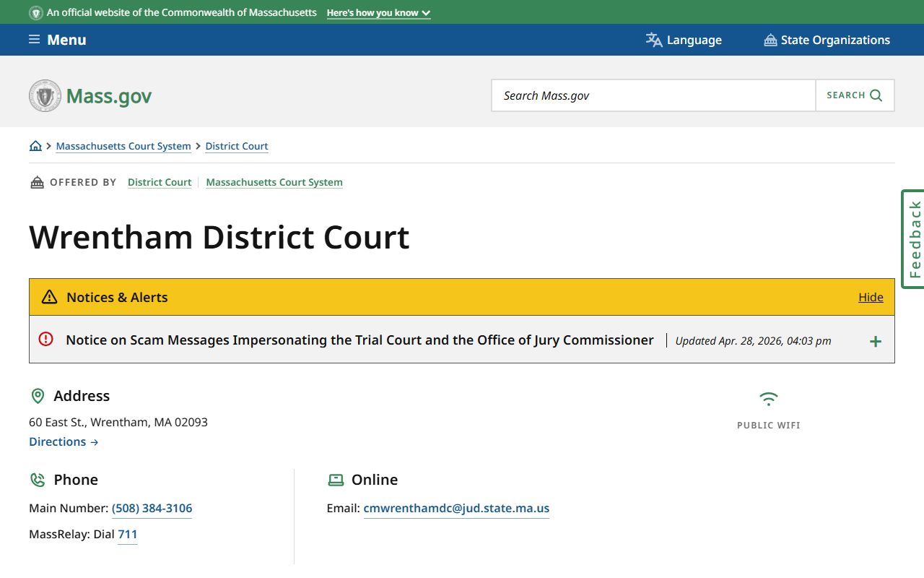924x578 pixels.
Task: Click the red alert exclamation icon
Action: [46, 339]
